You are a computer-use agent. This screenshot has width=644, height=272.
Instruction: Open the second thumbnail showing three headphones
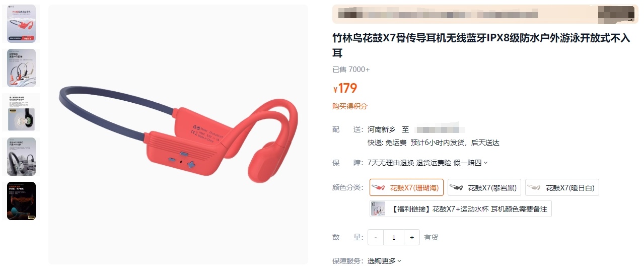(x=22, y=67)
